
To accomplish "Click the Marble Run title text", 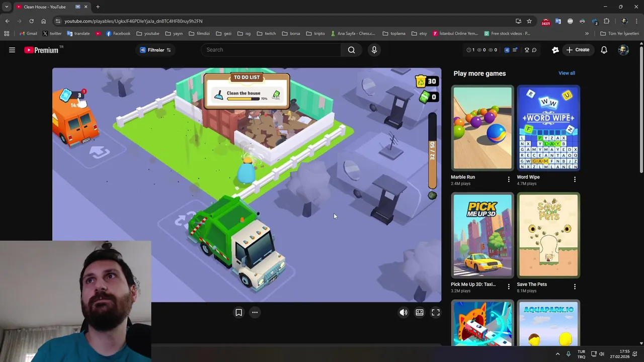I will pos(463,177).
